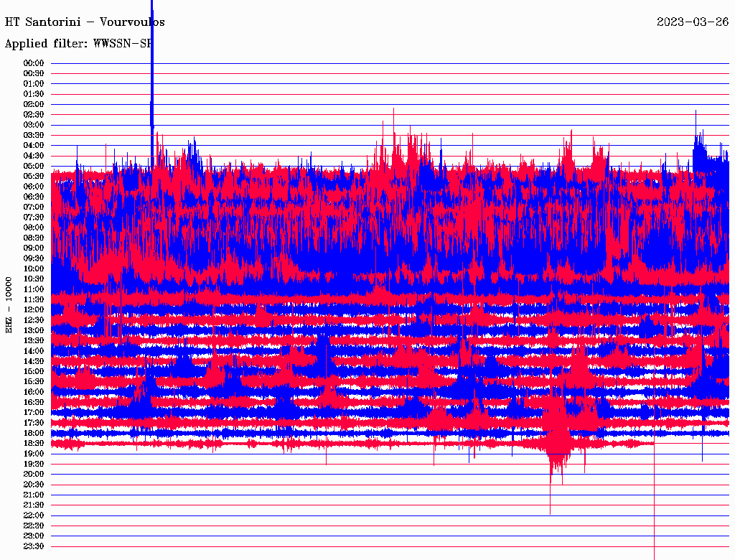Select the 09:00 time label
The image size is (735, 560).
click(x=34, y=248)
